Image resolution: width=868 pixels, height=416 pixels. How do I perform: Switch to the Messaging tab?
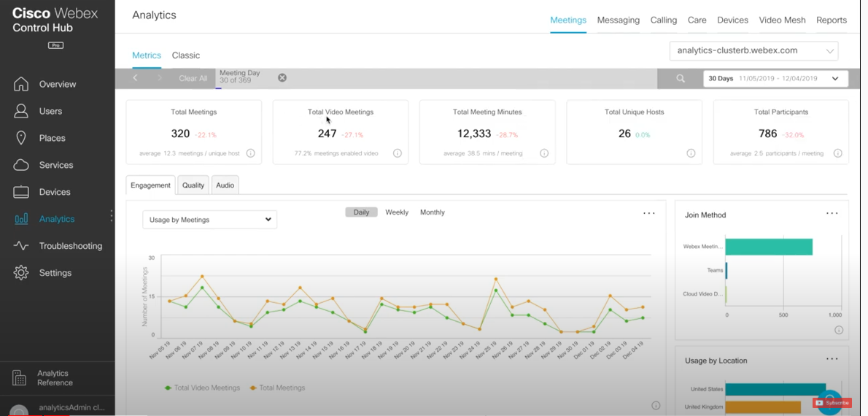619,20
